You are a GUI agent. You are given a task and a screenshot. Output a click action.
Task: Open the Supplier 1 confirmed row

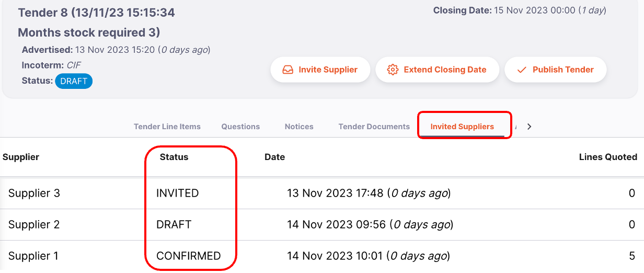pos(322,256)
